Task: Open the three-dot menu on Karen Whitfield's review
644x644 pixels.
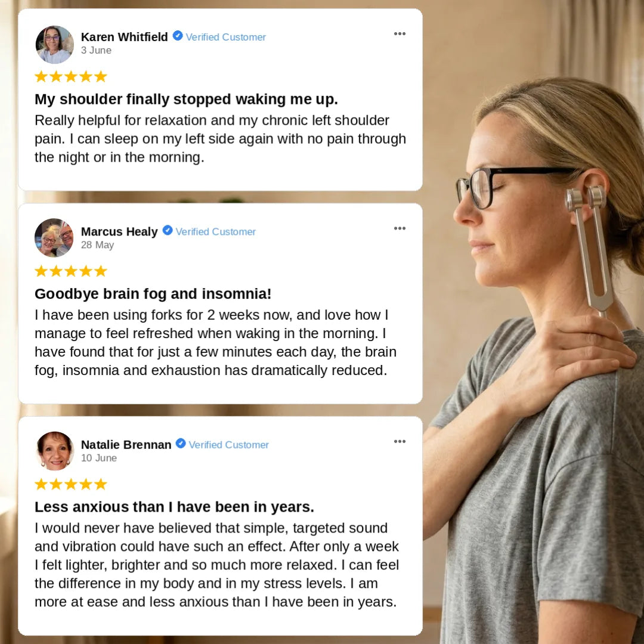Action: point(400,33)
